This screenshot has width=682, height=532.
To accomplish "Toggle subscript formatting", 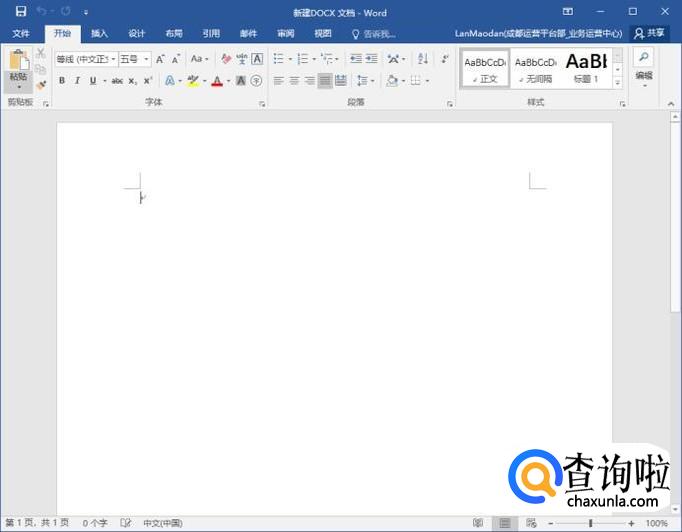I will pyautogui.click(x=133, y=81).
